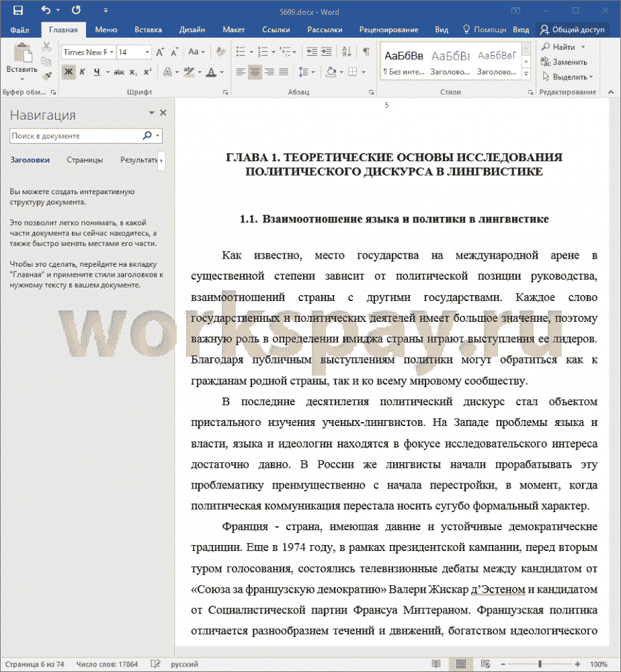
Task: Open the font name dropdown
Action: pyautogui.click(x=112, y=52)
